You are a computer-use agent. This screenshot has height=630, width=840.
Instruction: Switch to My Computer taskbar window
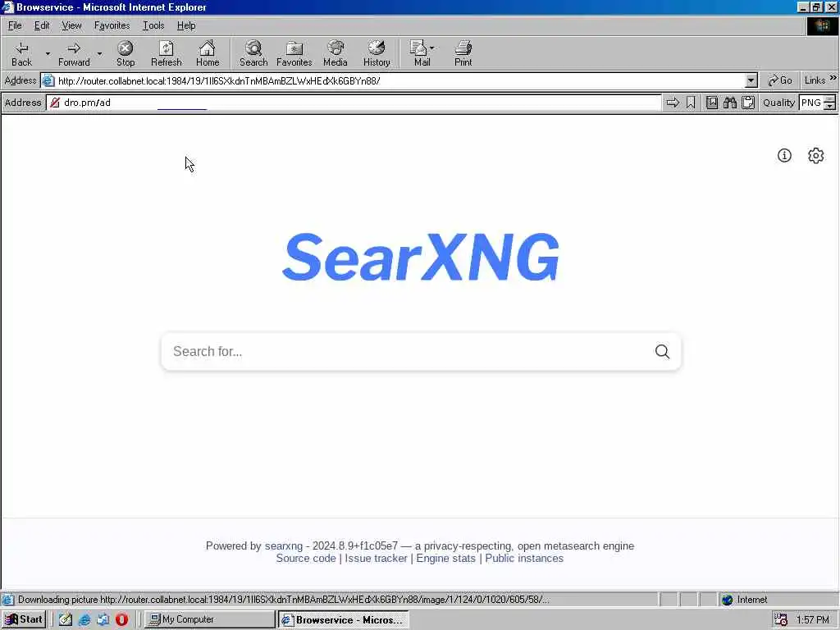click(x=209, y=619)
